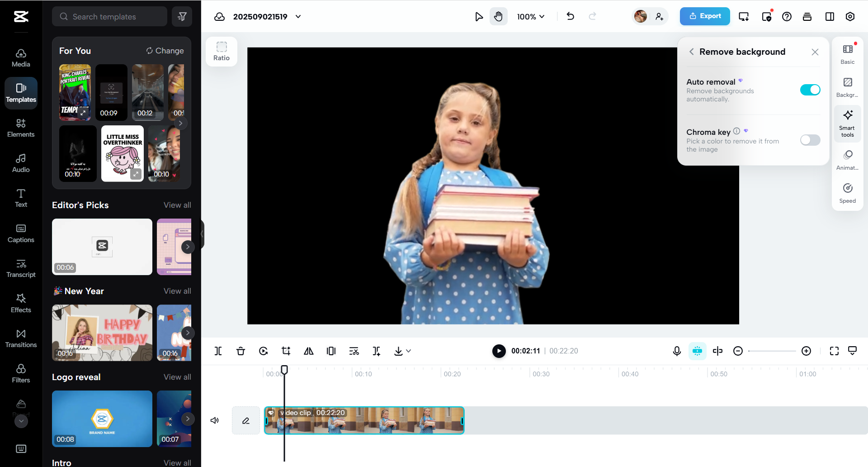Open the Ratio button
The image size is (868, 467).
coord(222,52)
